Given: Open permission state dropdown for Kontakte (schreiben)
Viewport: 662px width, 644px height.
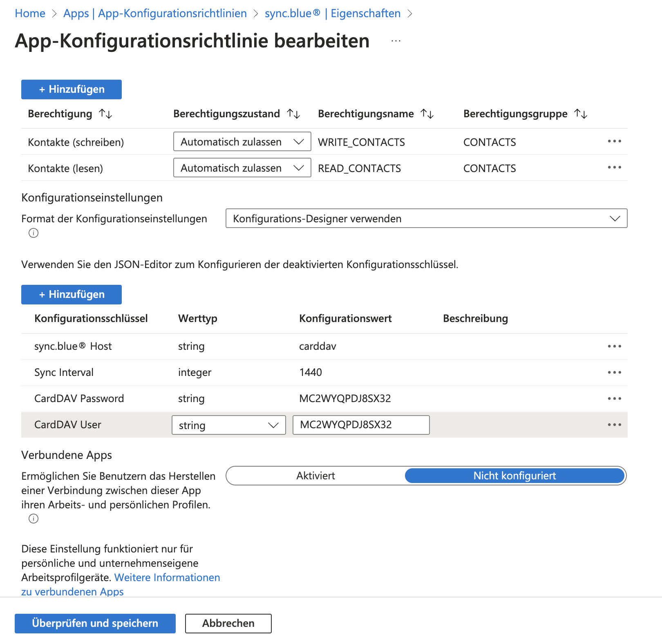Looking at the screenshot, I should click(242, 142).
